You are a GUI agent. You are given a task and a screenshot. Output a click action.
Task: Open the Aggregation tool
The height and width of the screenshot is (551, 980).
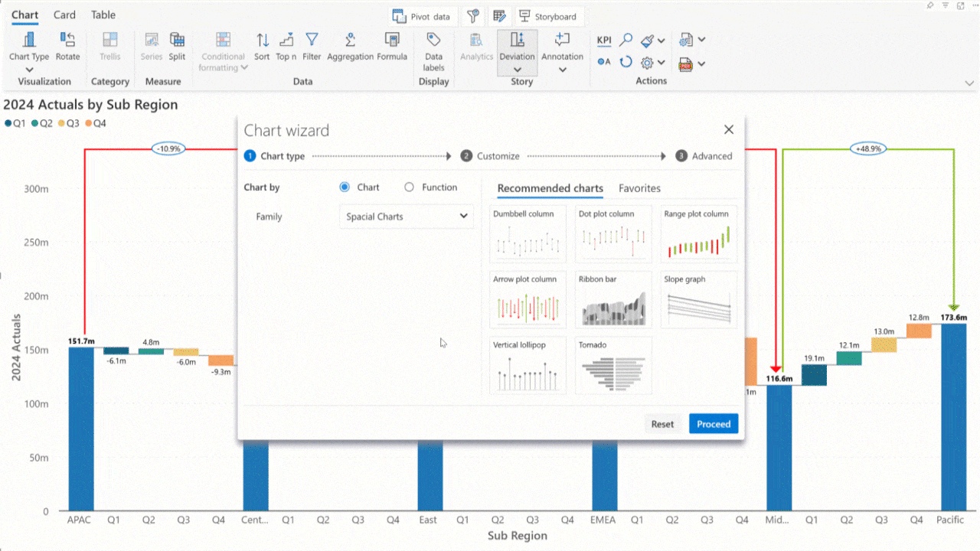click(350, 41)
